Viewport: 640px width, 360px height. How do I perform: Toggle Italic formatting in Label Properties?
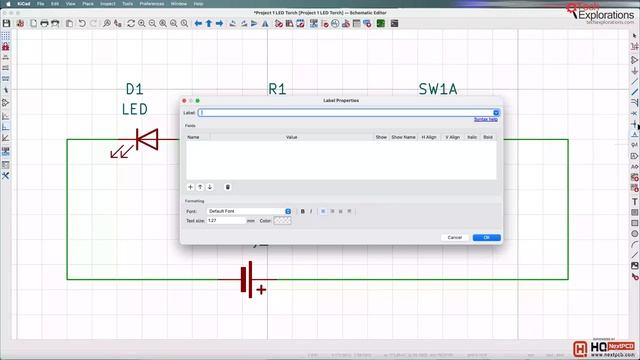click(x=311, y=211)
